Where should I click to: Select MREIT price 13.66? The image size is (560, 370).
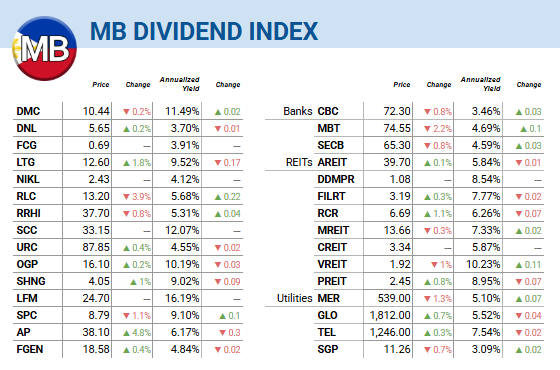[x=397, y=230]
